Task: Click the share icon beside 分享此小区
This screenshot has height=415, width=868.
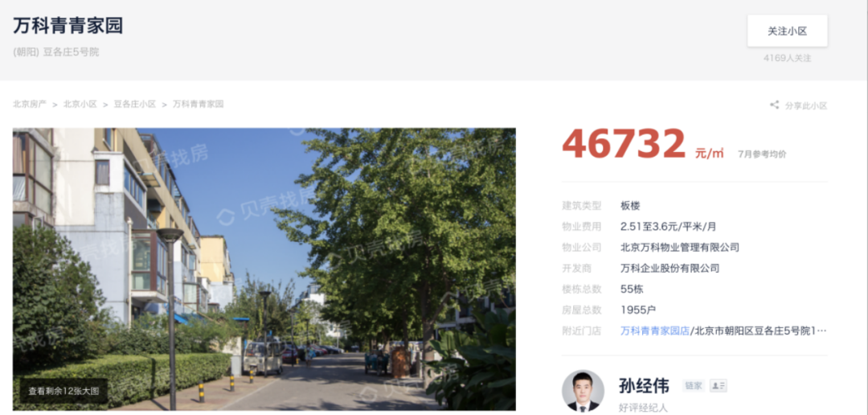Action: (x=775, y=105)
